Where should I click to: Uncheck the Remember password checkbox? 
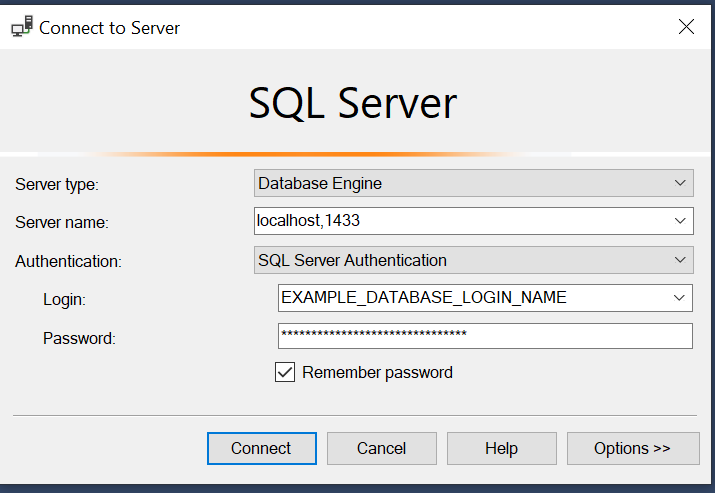[285, 372]
